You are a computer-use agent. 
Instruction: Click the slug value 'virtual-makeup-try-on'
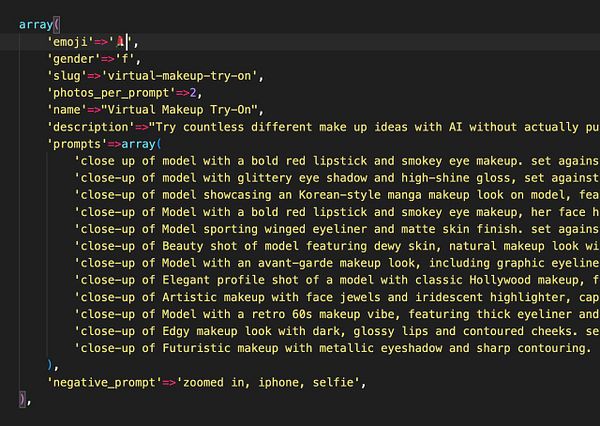[179, 76]
